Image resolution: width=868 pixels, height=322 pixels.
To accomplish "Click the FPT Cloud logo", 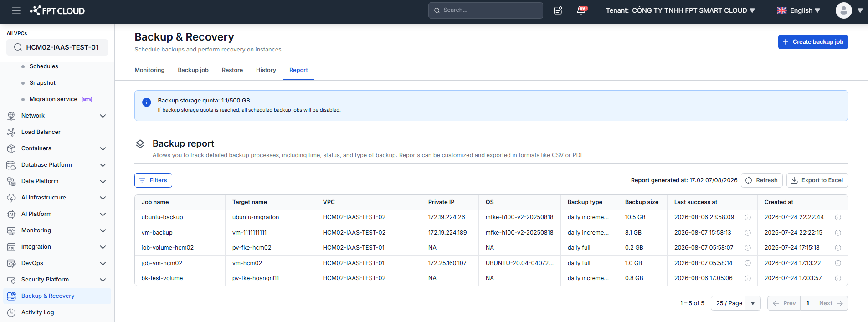I will pos(57,10).
